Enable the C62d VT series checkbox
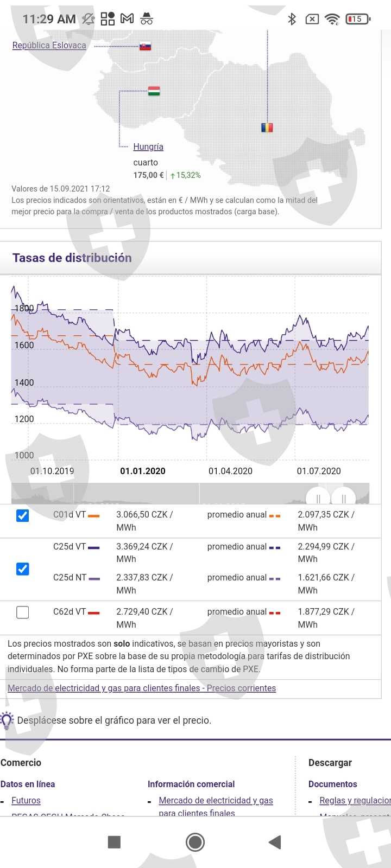This screenshot has height=868, width=391. pos(23,612)
